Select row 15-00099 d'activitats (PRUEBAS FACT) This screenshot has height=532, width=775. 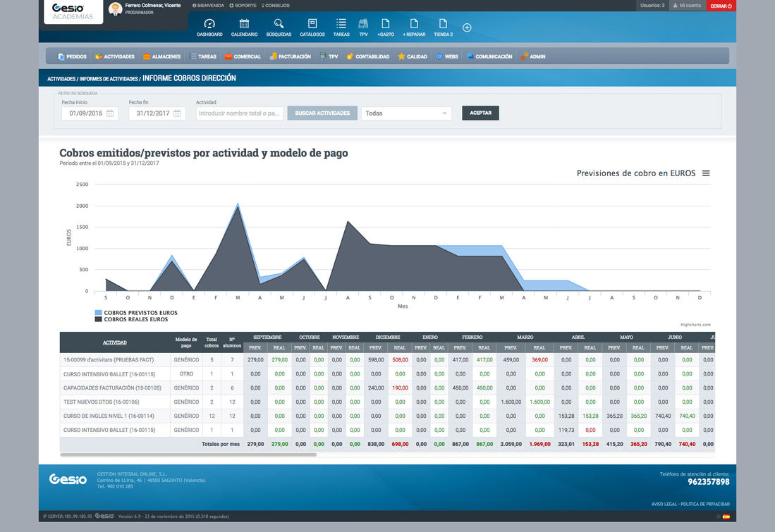[x=387, y=360]
